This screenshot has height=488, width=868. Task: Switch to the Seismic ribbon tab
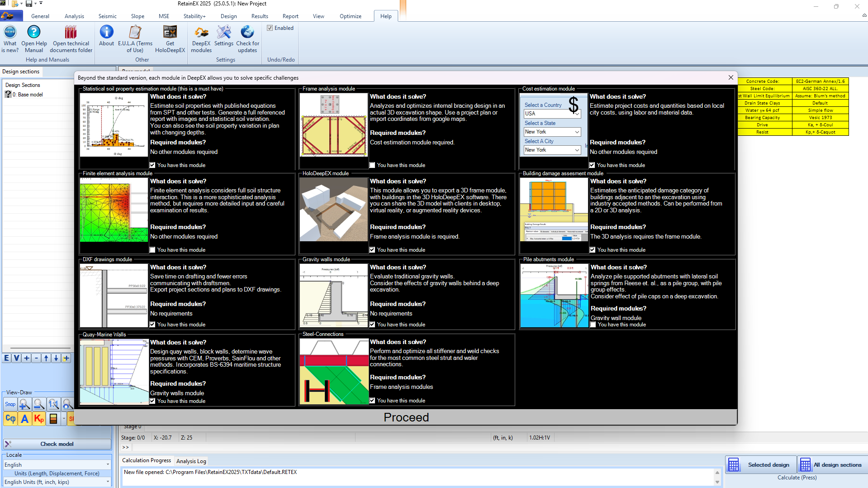(108, 16)
